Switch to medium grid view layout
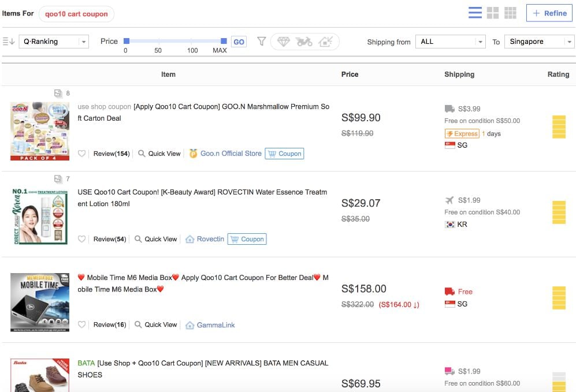The image size is (576, 392). [493, 13]
